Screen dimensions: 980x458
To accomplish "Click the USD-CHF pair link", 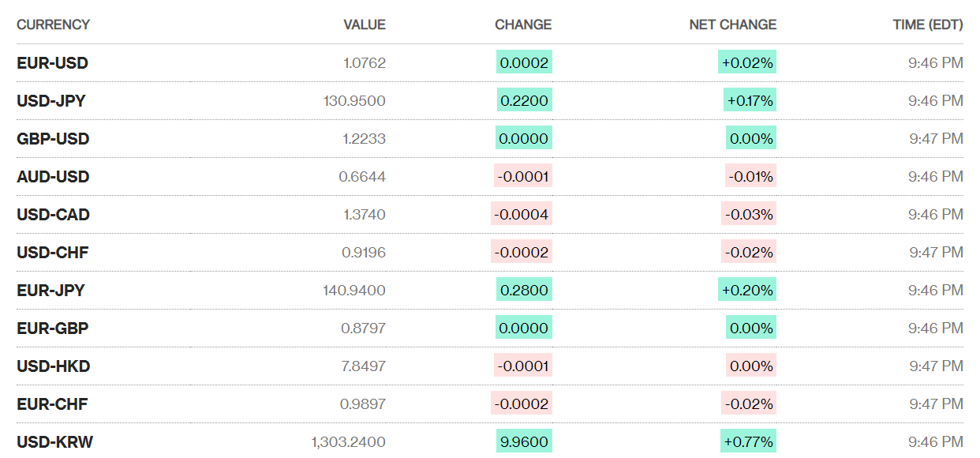I will click(52, 253).
